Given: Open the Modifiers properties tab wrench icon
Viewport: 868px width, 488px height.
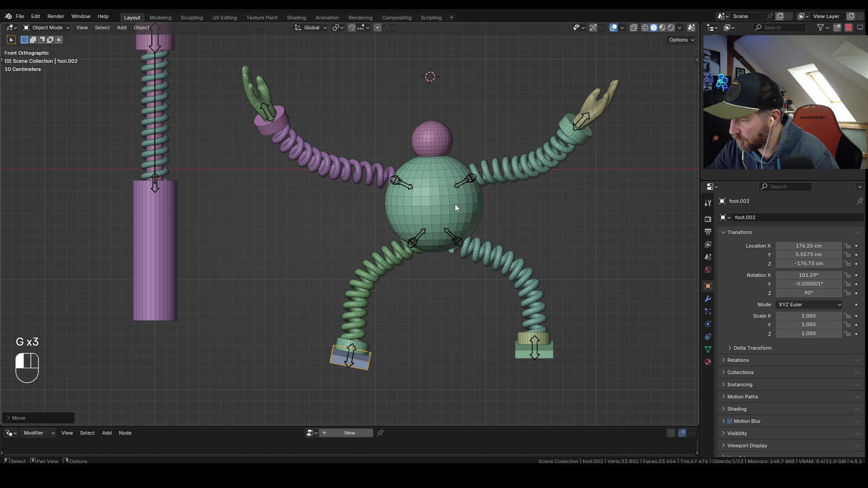Looking at the screenshot, I should click(708, 299).
